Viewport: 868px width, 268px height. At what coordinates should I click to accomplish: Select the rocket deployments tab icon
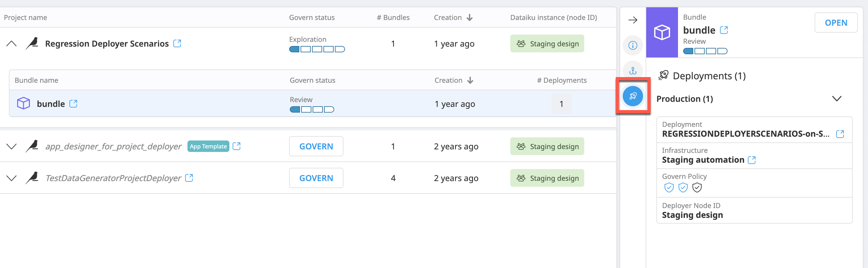633,96
